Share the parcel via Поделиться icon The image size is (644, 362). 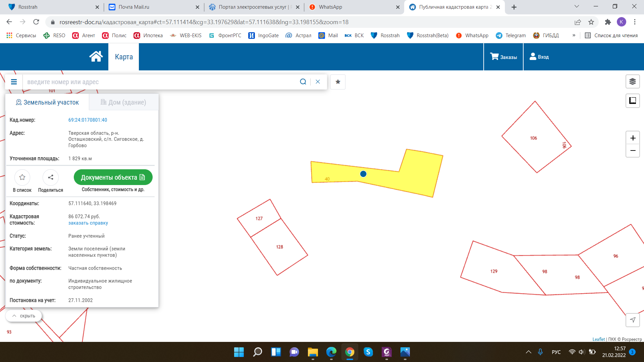coord(51,177)
